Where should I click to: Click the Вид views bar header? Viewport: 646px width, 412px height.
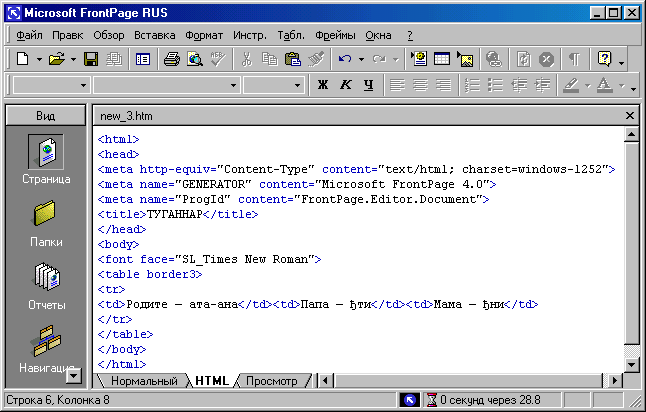46,116
